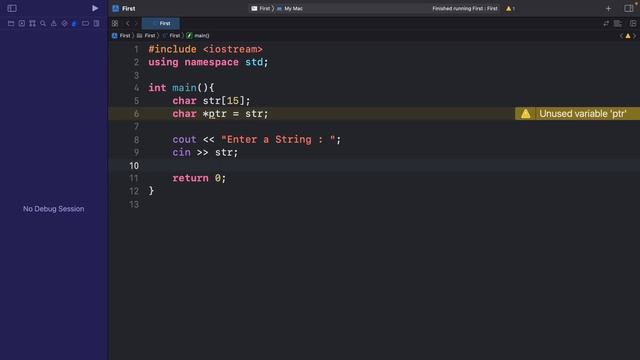Open the Breakpoint navigator icon
Image resolution: width=640 pixels, height=360 pixels.
(x=85, y=24)
